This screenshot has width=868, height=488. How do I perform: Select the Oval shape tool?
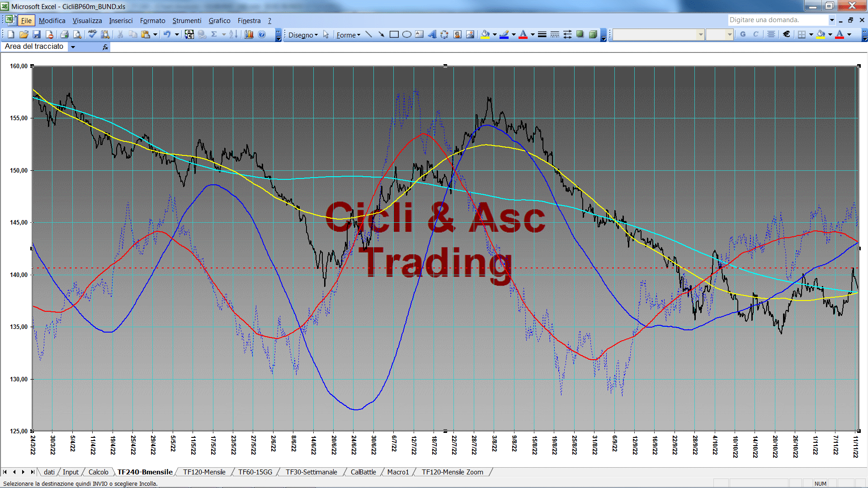(407, 34)
